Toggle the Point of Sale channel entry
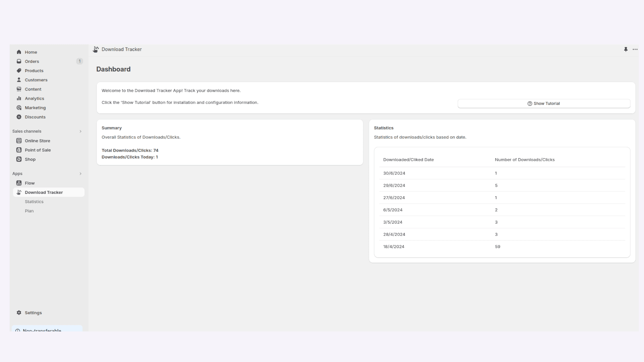Screen dimensions: 644x362 [38, 150]
